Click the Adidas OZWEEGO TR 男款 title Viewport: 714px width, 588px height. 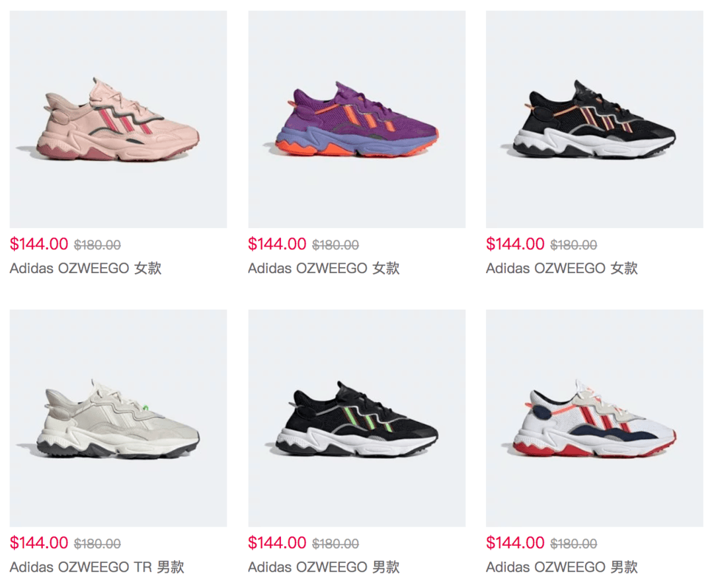pos(97,567)
